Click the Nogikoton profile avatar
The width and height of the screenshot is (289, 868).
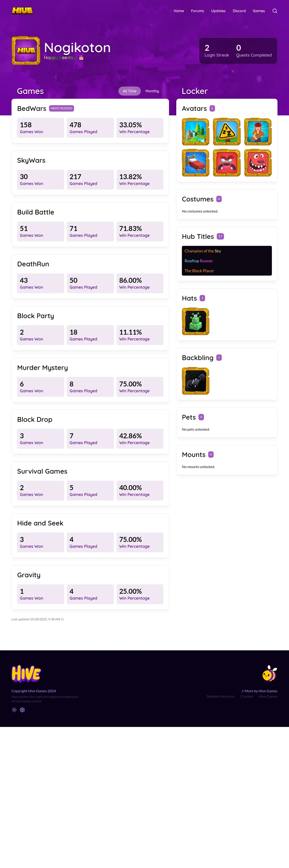[x=26, y=50]
